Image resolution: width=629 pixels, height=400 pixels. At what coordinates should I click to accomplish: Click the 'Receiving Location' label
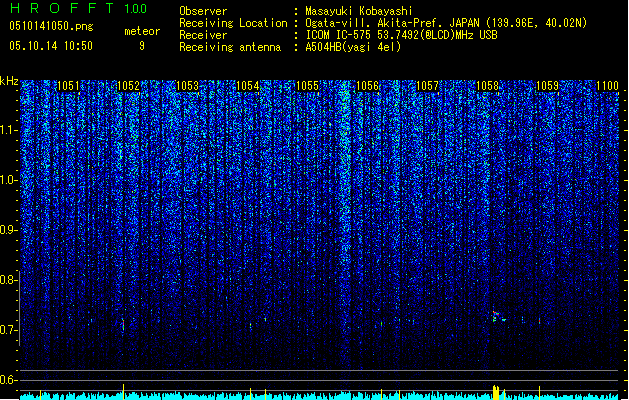pyautogui.click(x=233, y=23)
